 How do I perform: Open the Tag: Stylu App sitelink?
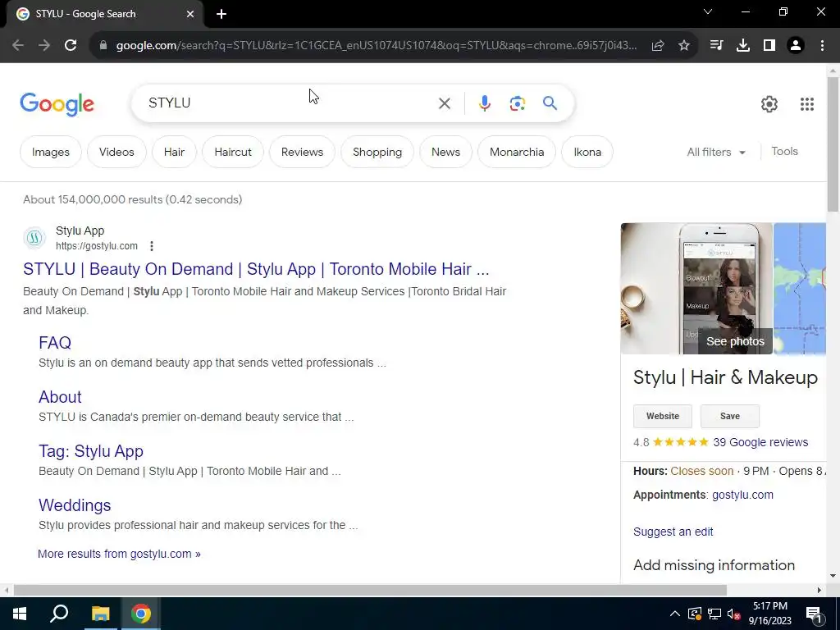91,451
